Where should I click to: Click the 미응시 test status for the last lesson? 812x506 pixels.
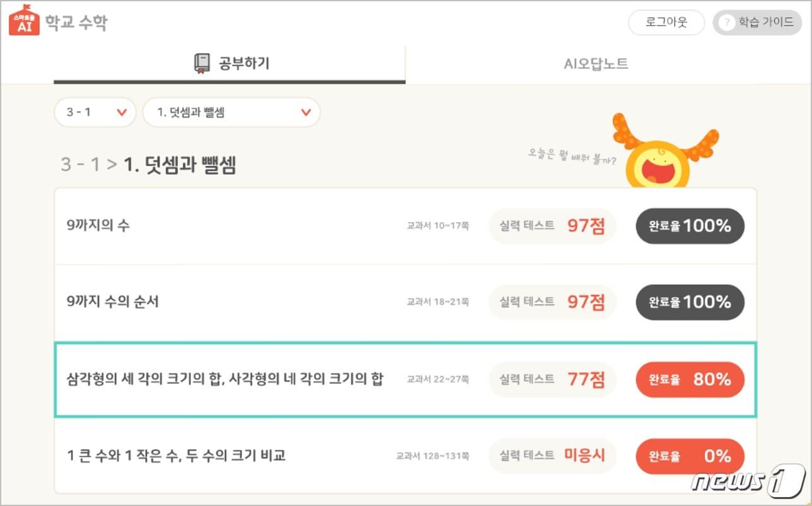tap(552, 456)
